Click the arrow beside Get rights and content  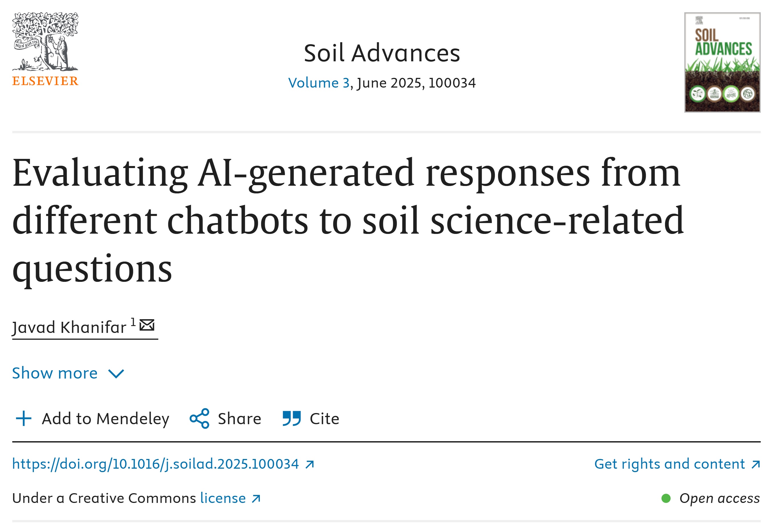click(x=756, y=464)
